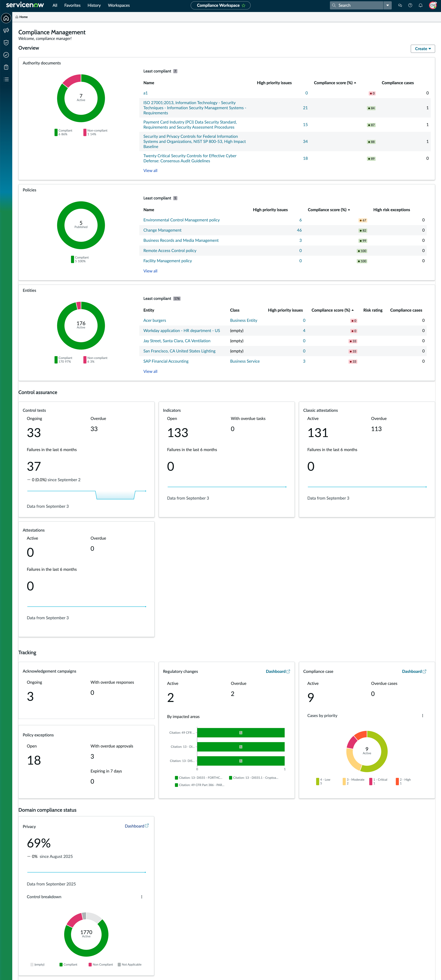This screenshot has width=441, height=980.
Task: Open Cases by priority options menu
Action: point(422,716)
